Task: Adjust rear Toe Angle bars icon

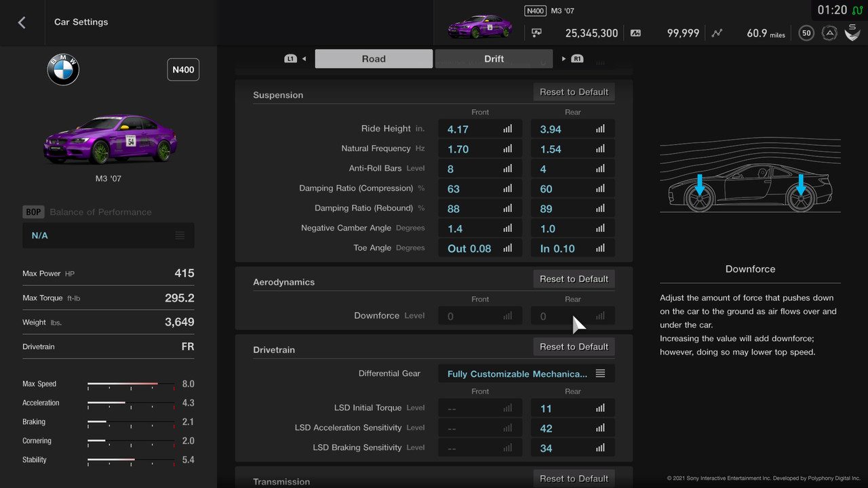Action: [x=600, y=248]
